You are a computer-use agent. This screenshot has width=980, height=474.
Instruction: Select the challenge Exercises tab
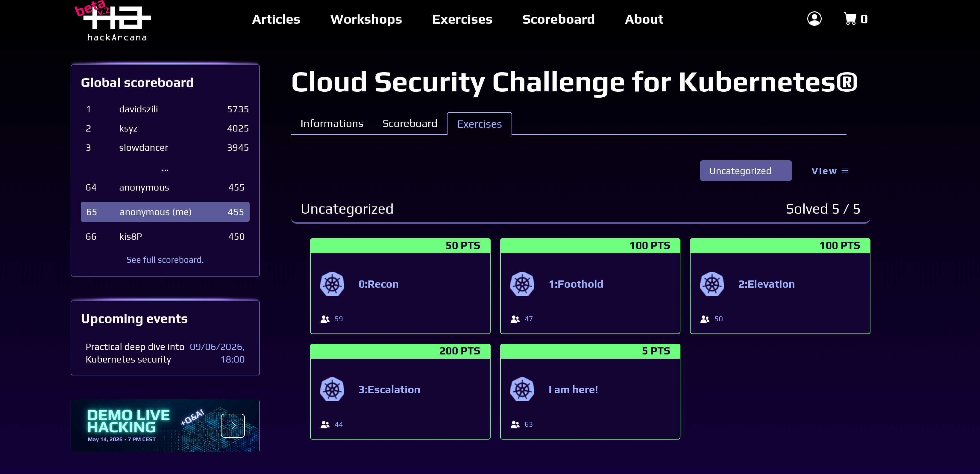pos(479,124)
